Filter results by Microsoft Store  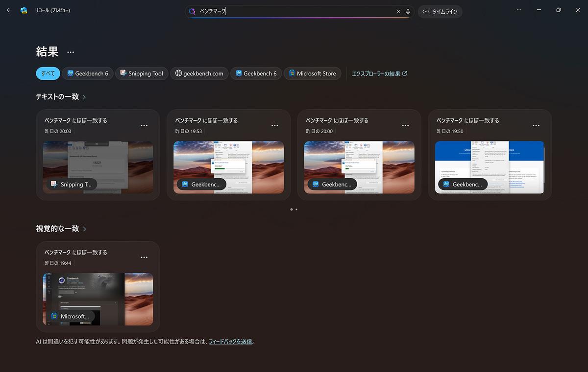(312, 73)
